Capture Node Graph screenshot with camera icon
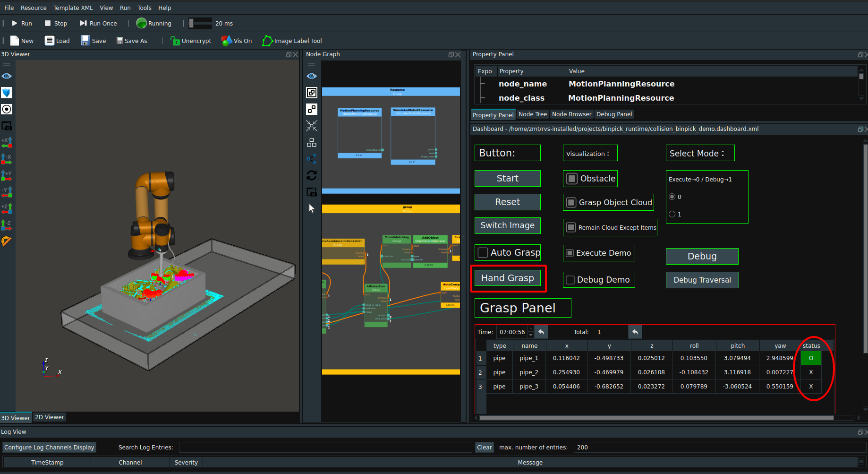 tap(312, 192)
